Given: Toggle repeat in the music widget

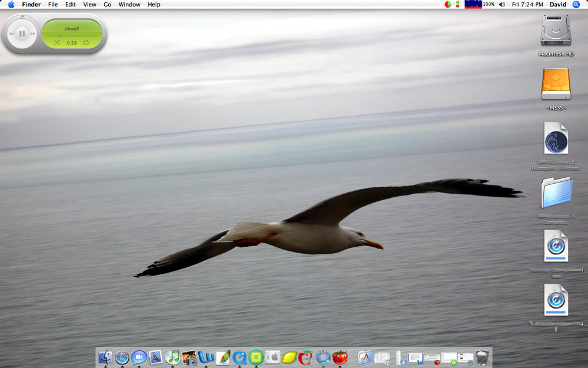Looking at the screenshot, I should pyautogui.click(x=86, y=42).
